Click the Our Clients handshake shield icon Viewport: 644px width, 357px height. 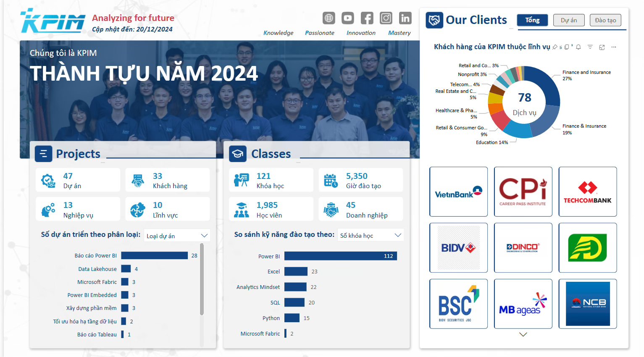pyautogui.click(x=434, y=20)
